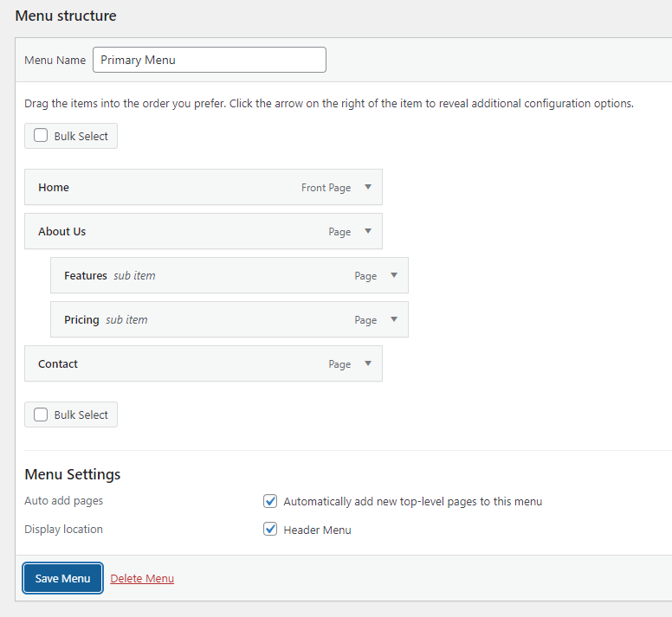Click the 'Header Menu' label text
672x617 pixels.
[x=317, y=530]
